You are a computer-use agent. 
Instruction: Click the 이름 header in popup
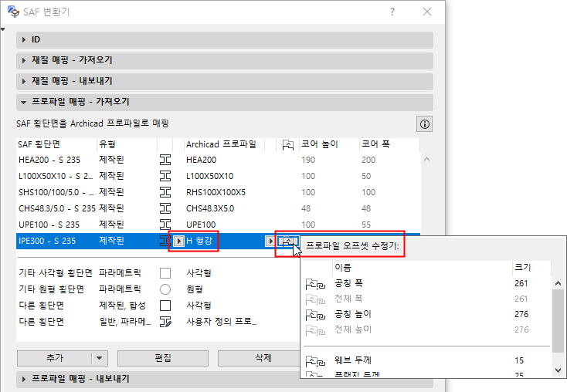coord(422,268)
